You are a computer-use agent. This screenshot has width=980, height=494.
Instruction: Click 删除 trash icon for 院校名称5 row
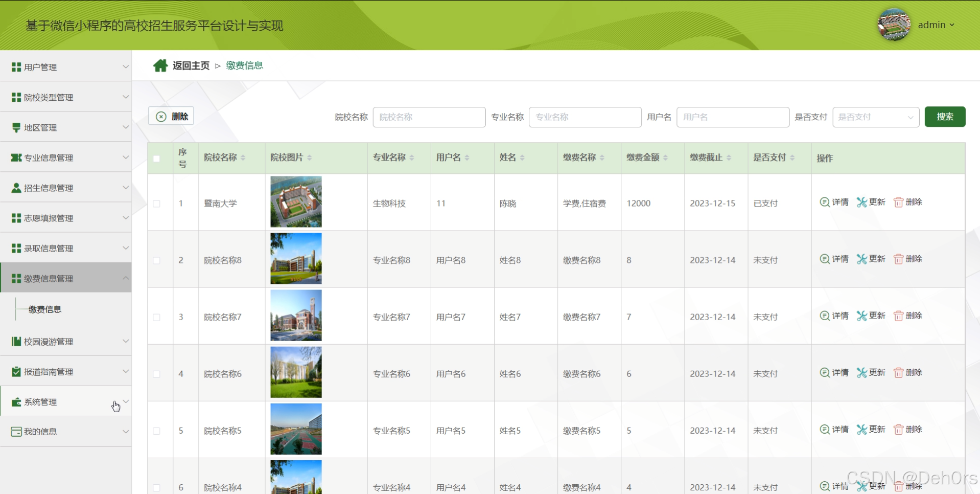[x=898, y=429]
